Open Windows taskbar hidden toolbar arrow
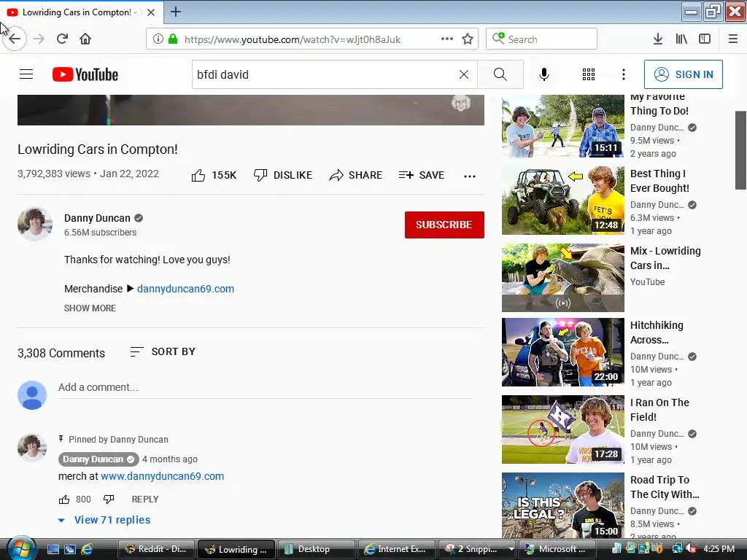The height and width of the screenshot is (560, 747). click(511, 549)
